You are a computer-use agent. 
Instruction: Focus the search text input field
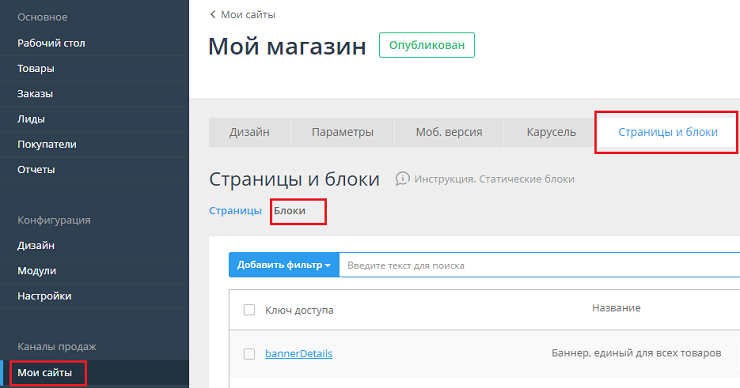[539, 265]
